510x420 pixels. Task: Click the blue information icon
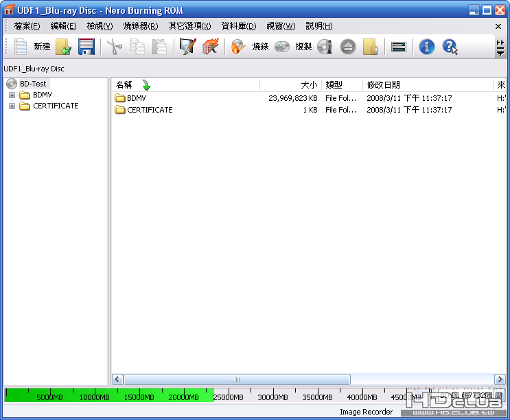pos(427,47)
